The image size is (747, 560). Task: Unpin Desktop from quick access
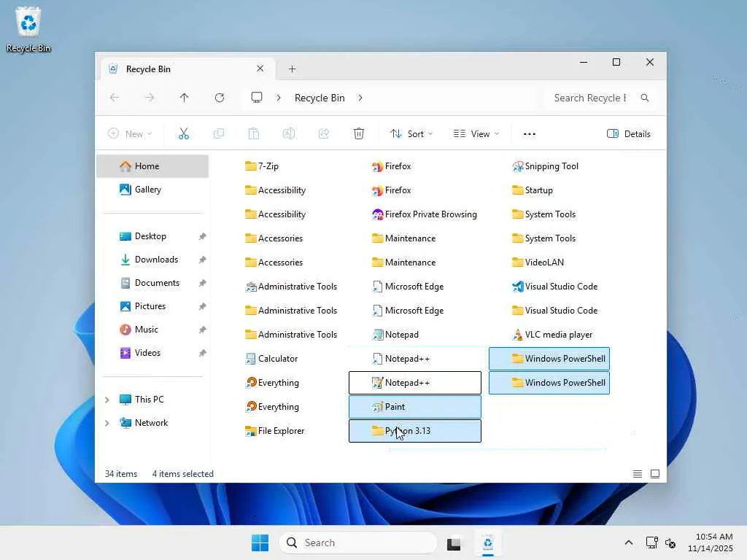pyautogui.click(x=203, y=236)
